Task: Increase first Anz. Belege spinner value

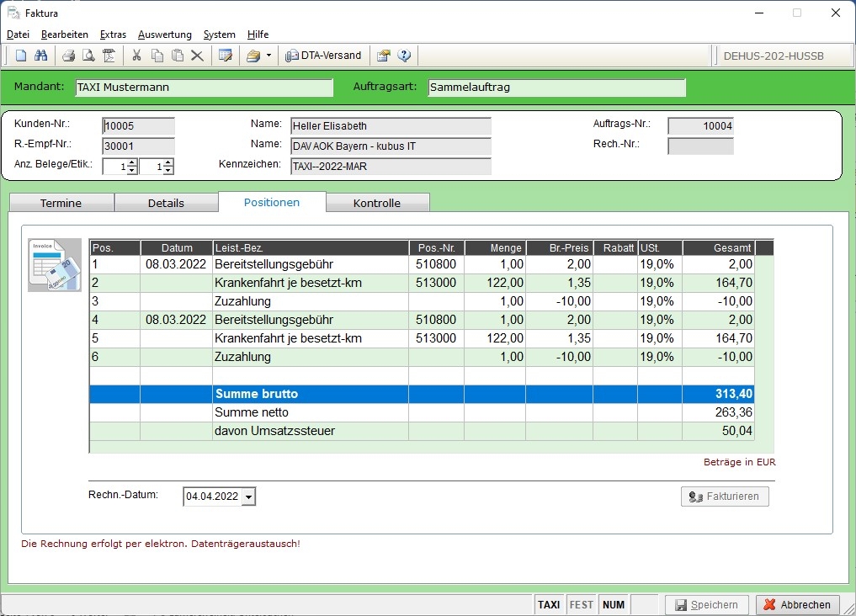Action: pos(132,162)
